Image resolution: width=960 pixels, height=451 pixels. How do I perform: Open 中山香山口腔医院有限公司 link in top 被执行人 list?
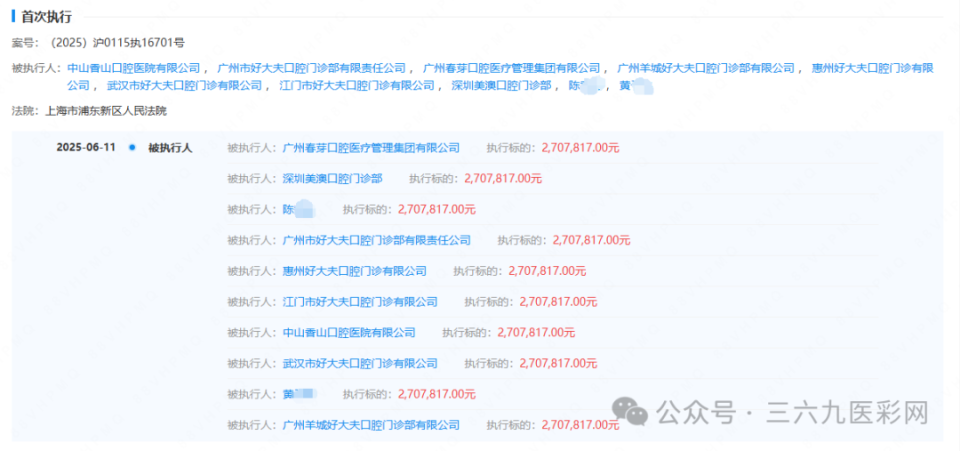(x=133, y=68)
